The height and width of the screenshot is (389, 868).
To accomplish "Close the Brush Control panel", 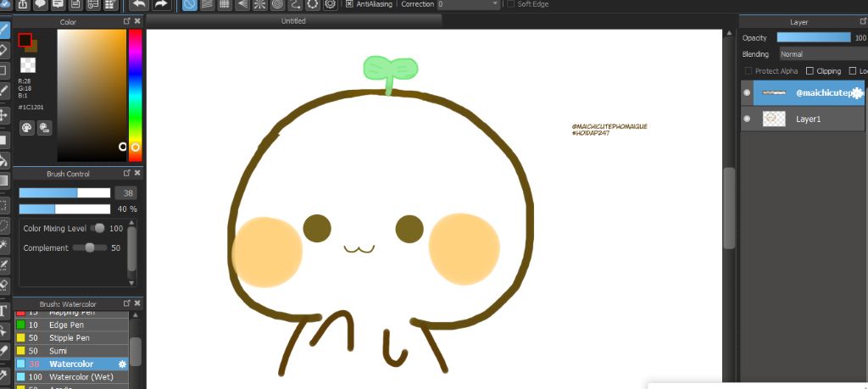I will (x=137, y=173).
